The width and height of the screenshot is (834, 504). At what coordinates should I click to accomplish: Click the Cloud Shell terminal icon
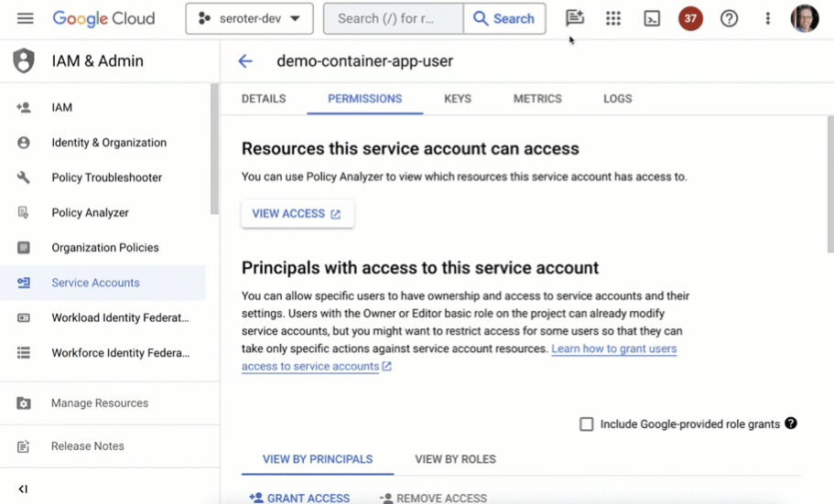point(652,18)
